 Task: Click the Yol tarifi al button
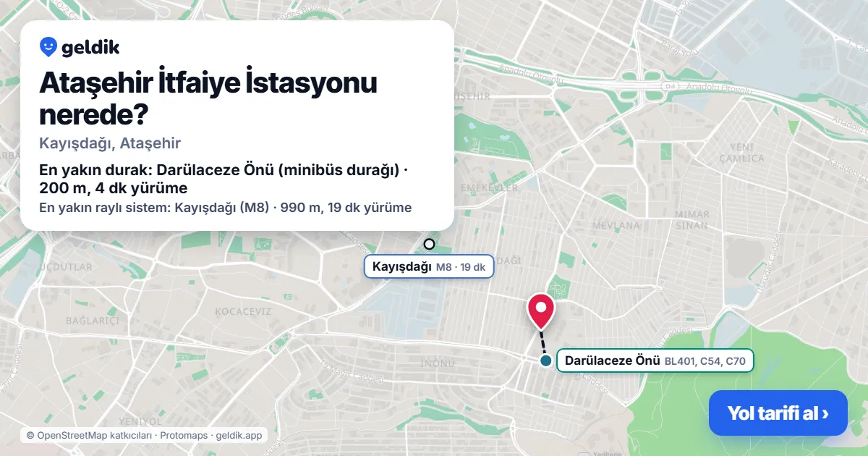(778, 413)
